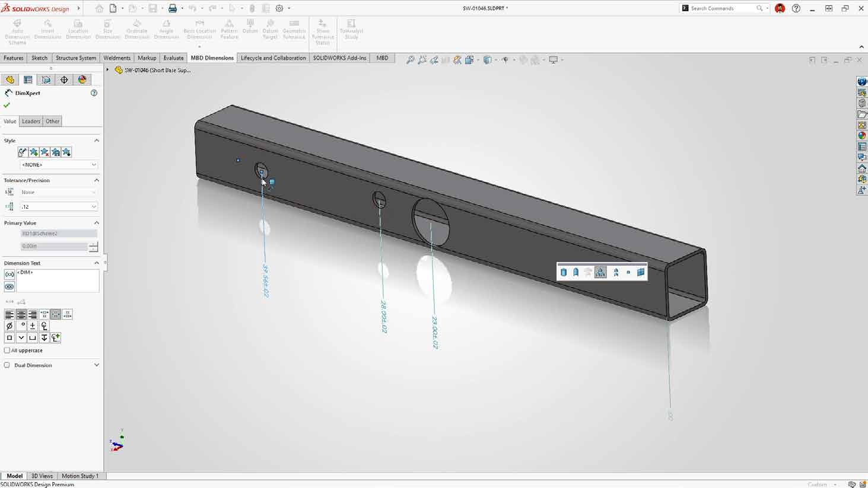Click the Zoom to Fit view icon

(x=411, y=60)
